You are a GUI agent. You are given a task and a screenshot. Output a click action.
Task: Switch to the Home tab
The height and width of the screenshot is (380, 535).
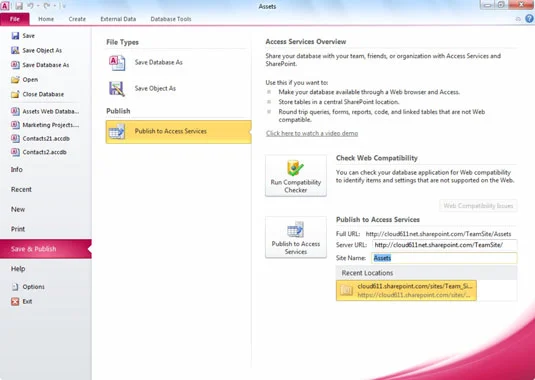tap(46, 19)
